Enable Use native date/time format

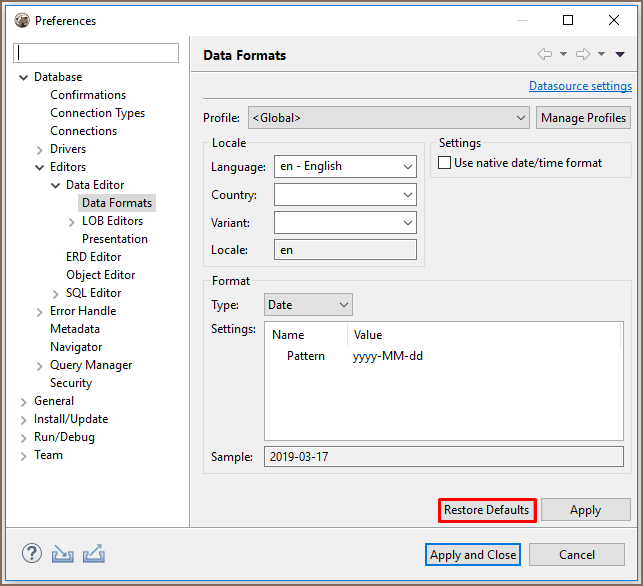[445, 163]
